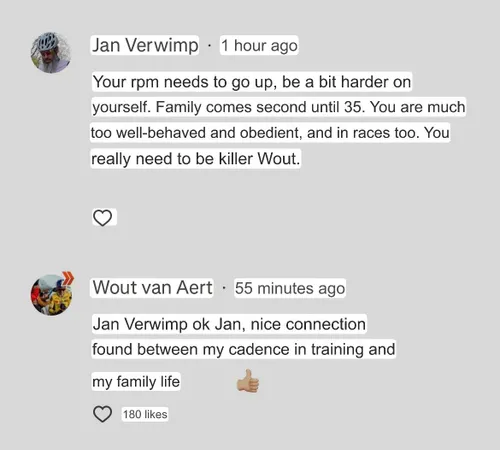Viewport: 500px width, 450px height.
Task: Click the line 'Family comes second until 35'
Action: (x=259, y=107)
